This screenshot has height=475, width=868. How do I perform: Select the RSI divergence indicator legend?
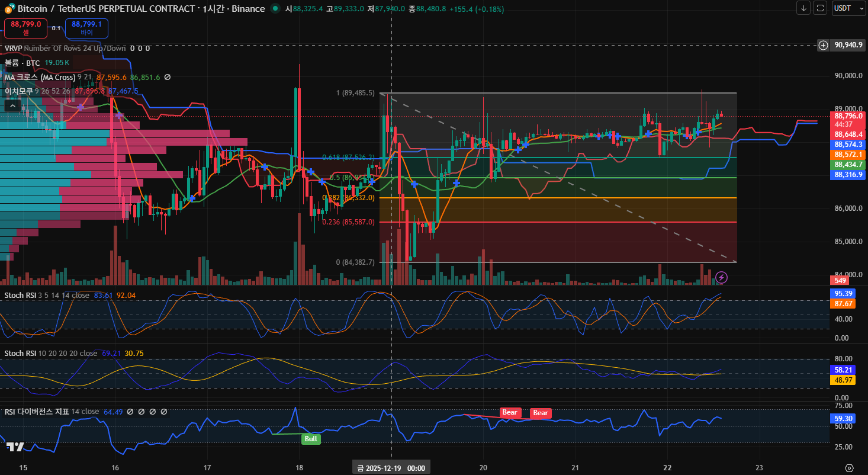tap(52, 412)
